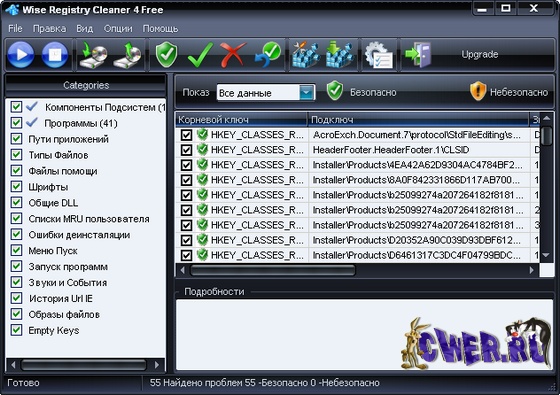Screen dimensions: 560x395
Task: Click the Categories horizontal scrollbar thumb
Action: [84, 365]
